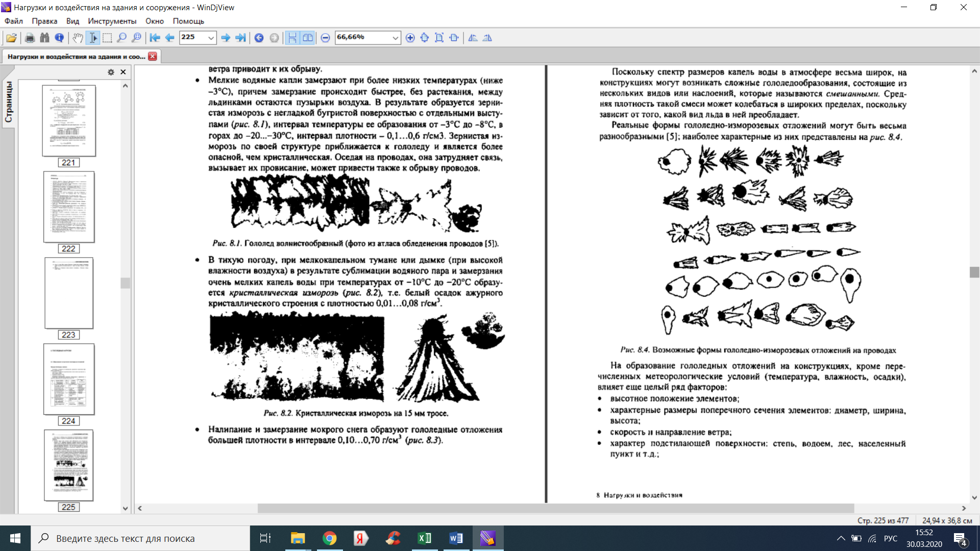Open Google Chrome from taskbar

coord(329,538)
